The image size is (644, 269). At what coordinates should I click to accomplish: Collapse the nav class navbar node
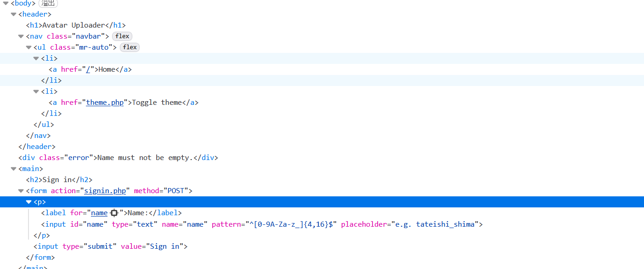coord(21,36)
